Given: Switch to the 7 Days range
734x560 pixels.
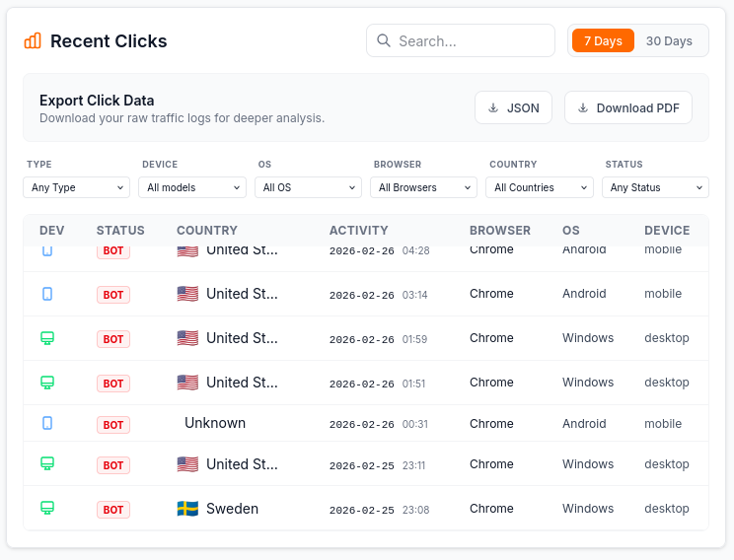Looking at the screenshot, I should (x=603, y=41).
